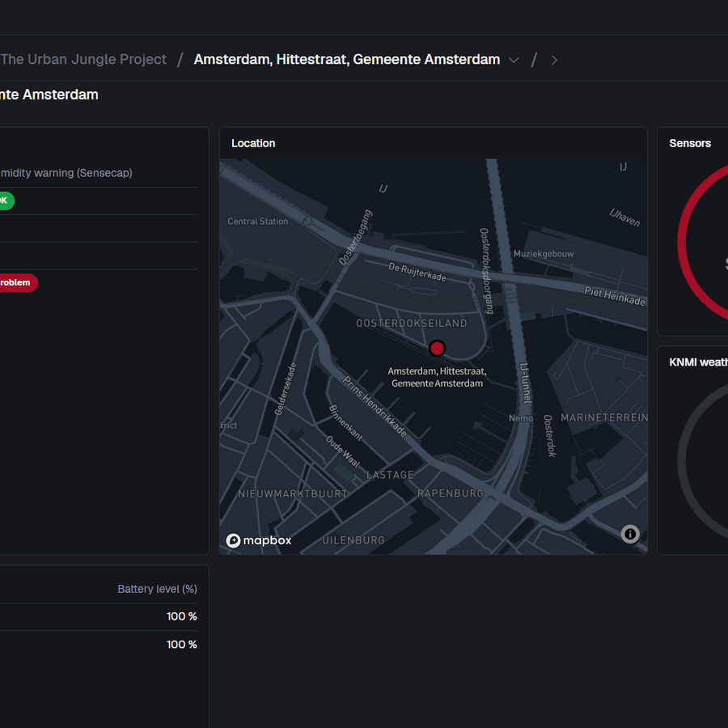Click the Central Station map label
The height and width of the screenshot is (728, 728).
(x=258, y=222)
